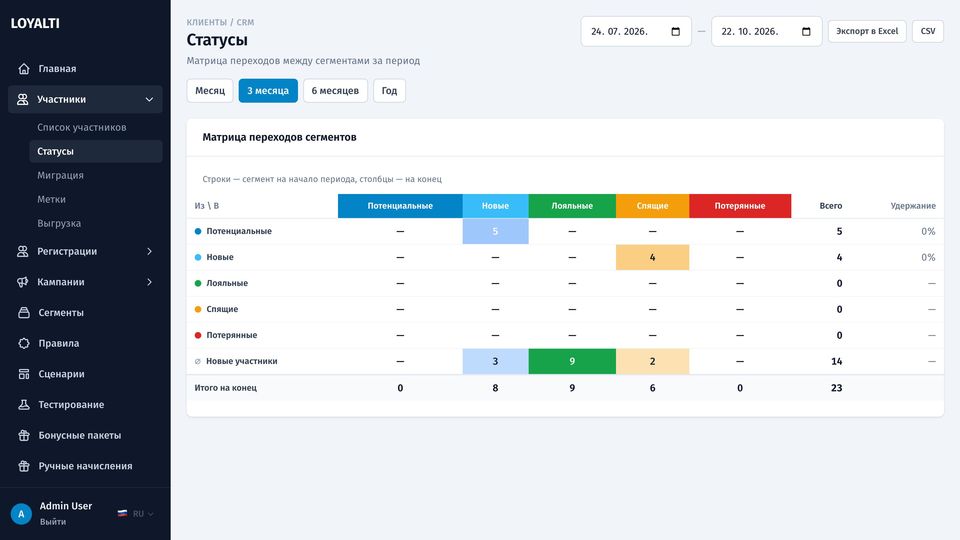
Task: Click the Потенциальные row 0% retention value
Action: pyautogui.click(x=928, y=231)
